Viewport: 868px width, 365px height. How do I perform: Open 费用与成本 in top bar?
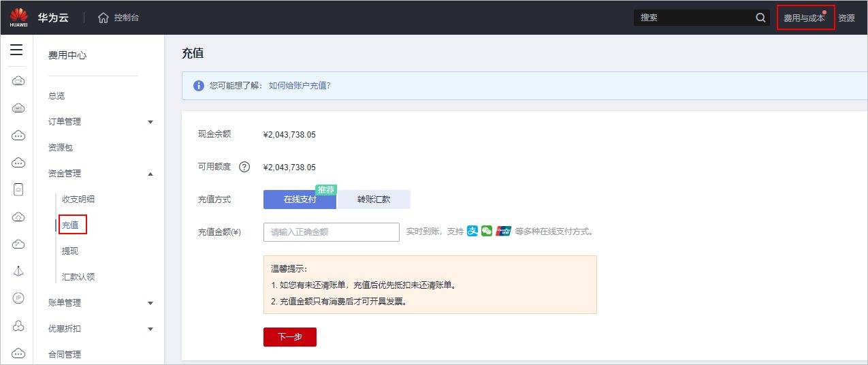click(x=805, y=18)
